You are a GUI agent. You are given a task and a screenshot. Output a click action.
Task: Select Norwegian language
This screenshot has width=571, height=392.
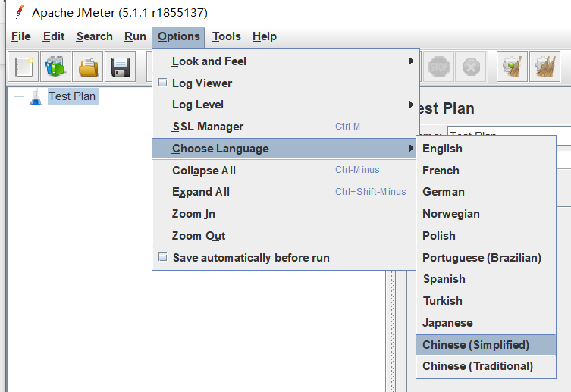point(486,214)
